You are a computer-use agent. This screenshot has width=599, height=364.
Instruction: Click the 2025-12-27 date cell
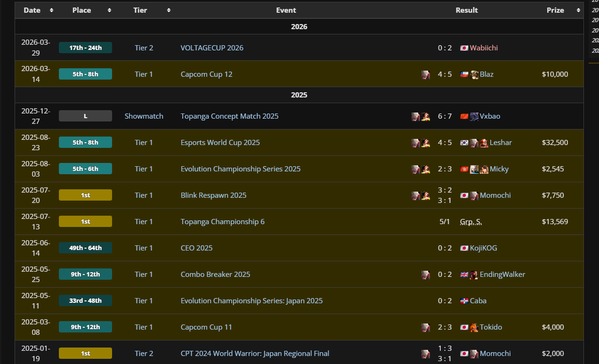coord(35,116)
